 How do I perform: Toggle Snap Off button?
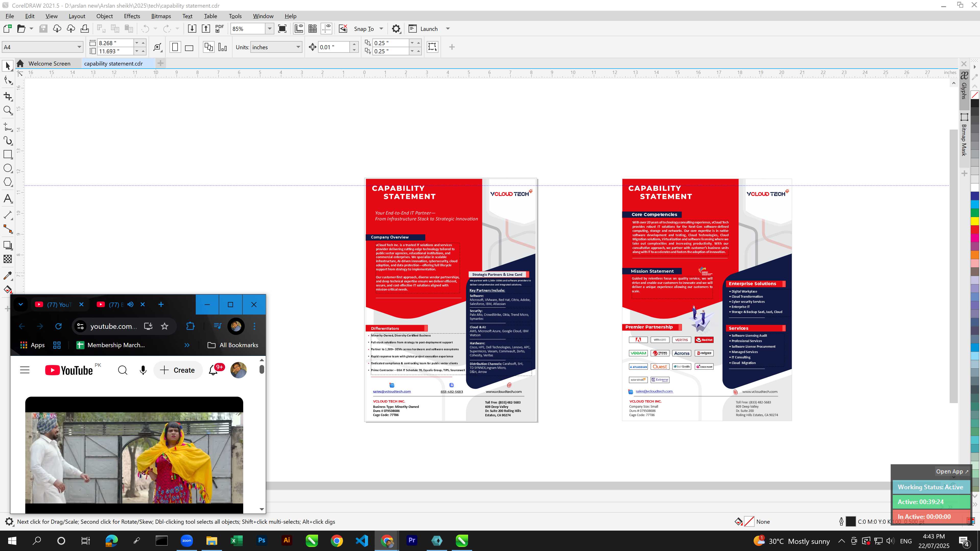coord(343,29)
